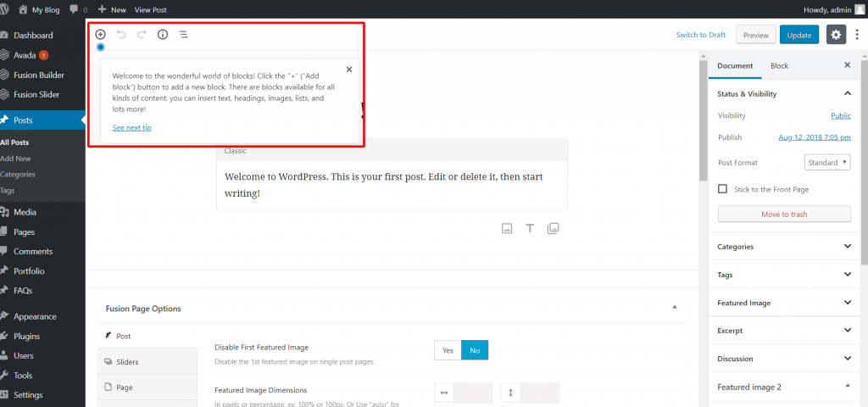Click the Plugins sidebar icon
Image resolution: width=868 pixels, height=407 pixels.
point(4,336)
